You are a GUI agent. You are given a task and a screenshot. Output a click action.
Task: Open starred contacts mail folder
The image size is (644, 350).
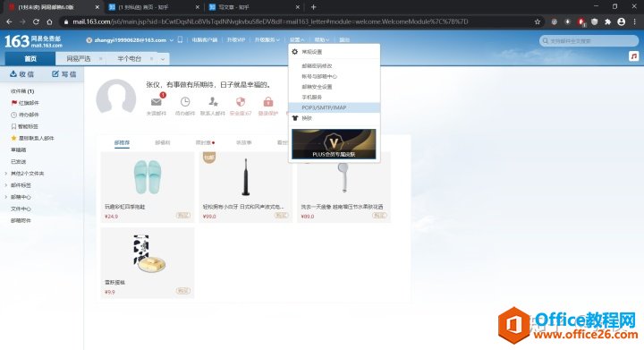pyautogui.click(x=32, y=138)
